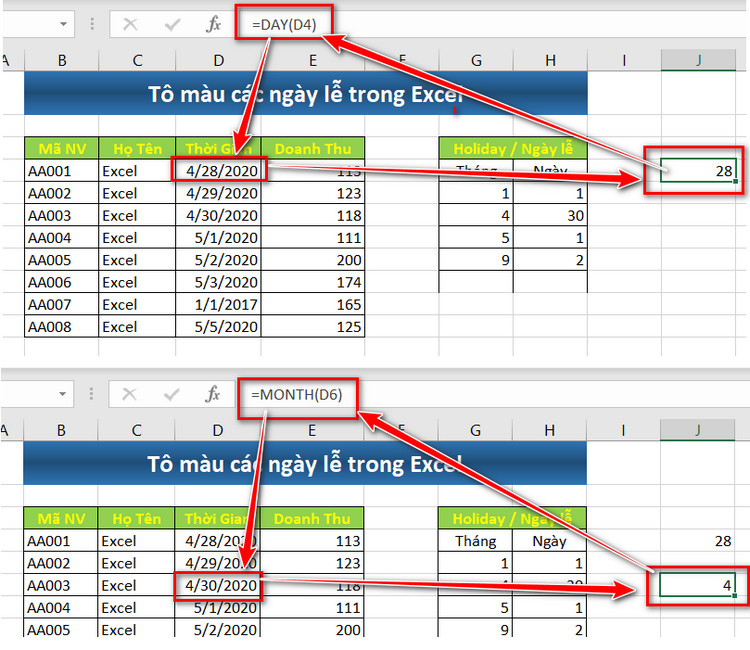This screenshot has height=650, width=750.
Task: Select the revenue cell showing 165
Action: 313,304
